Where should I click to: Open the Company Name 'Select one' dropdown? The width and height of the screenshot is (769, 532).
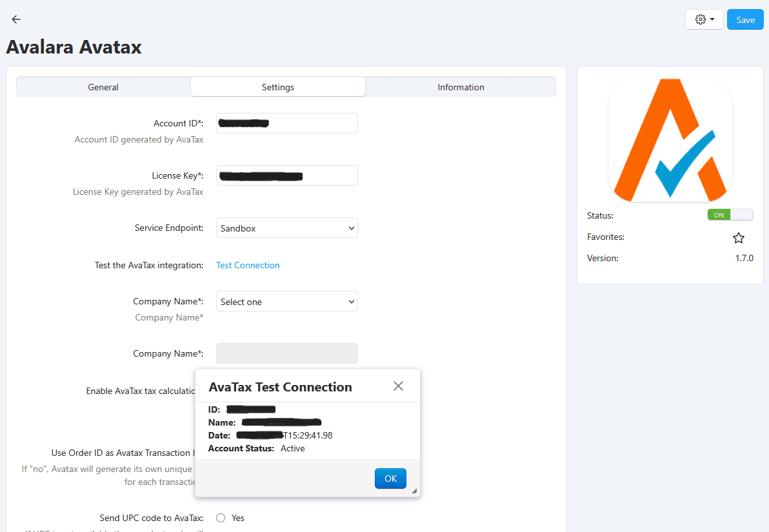[287, 302]
